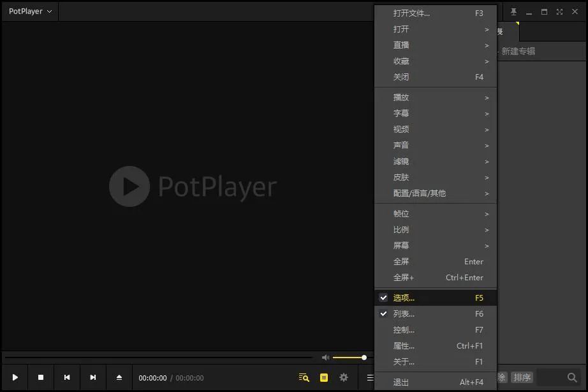Choose 关闭 F4 menu entry

(x=436, y=77)
